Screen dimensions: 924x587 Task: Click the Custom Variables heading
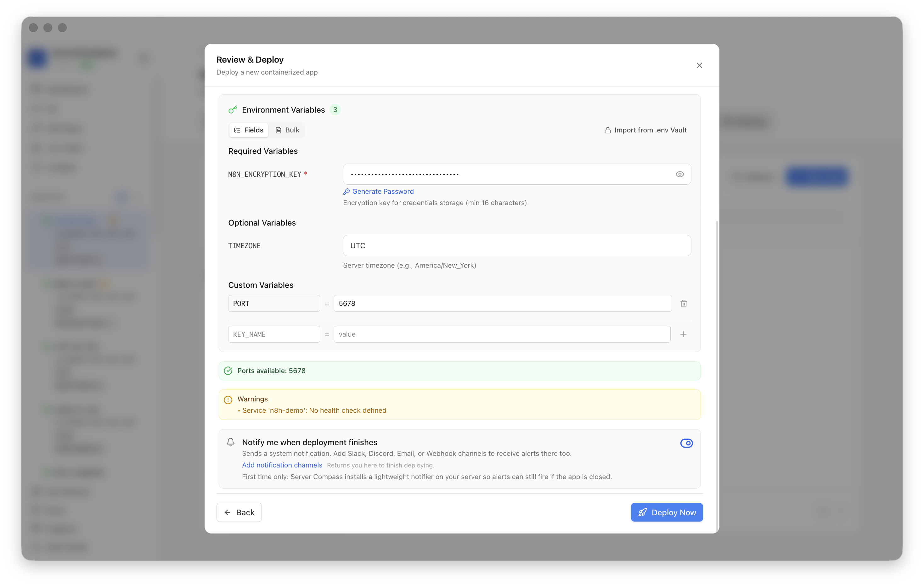[x=261, y=285]
